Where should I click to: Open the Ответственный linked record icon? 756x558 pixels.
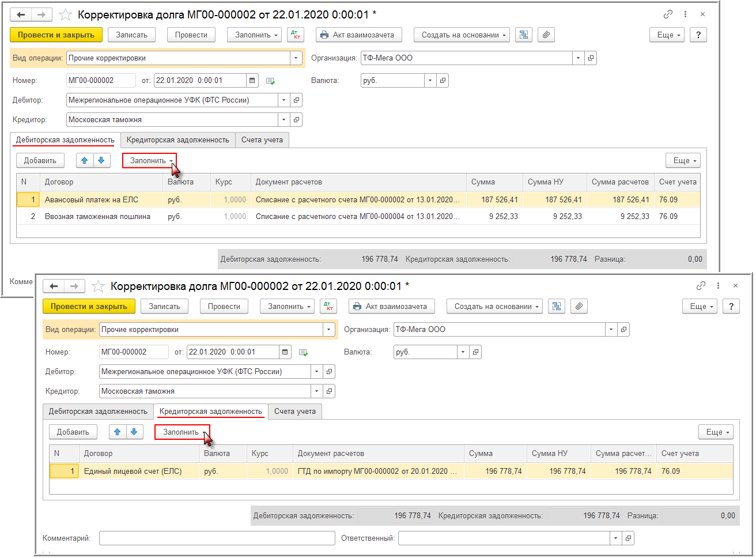pyautogui.click(x=629, y=538)
